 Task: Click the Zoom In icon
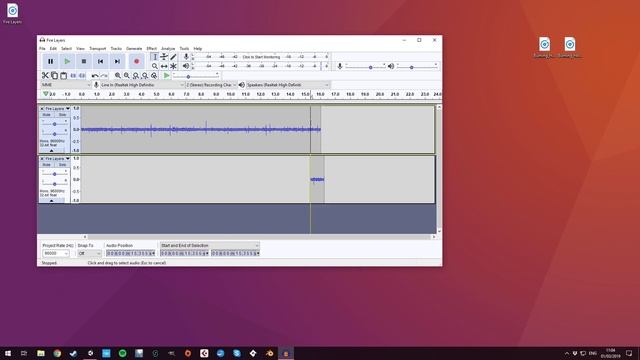(x=118, y=76)
